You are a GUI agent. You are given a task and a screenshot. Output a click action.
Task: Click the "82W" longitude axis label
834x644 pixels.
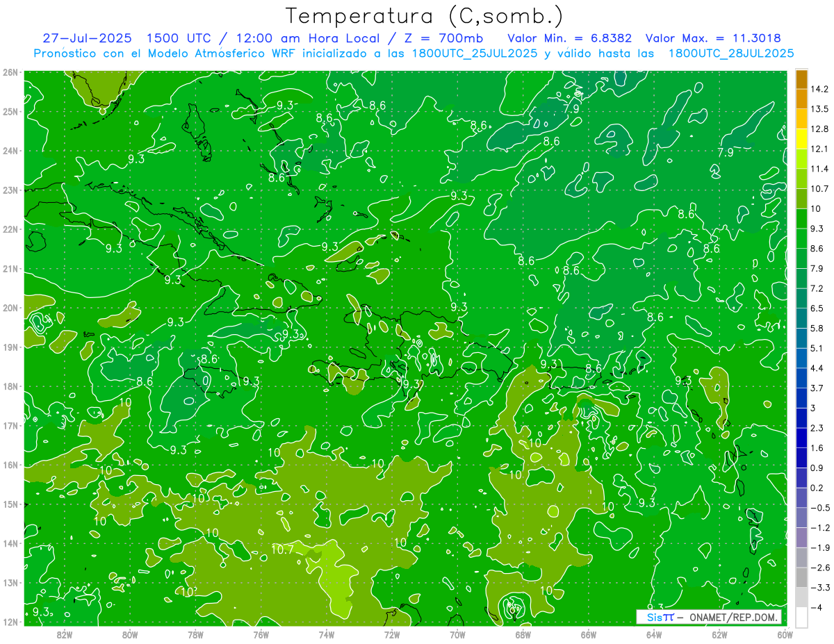click(65, 635)
